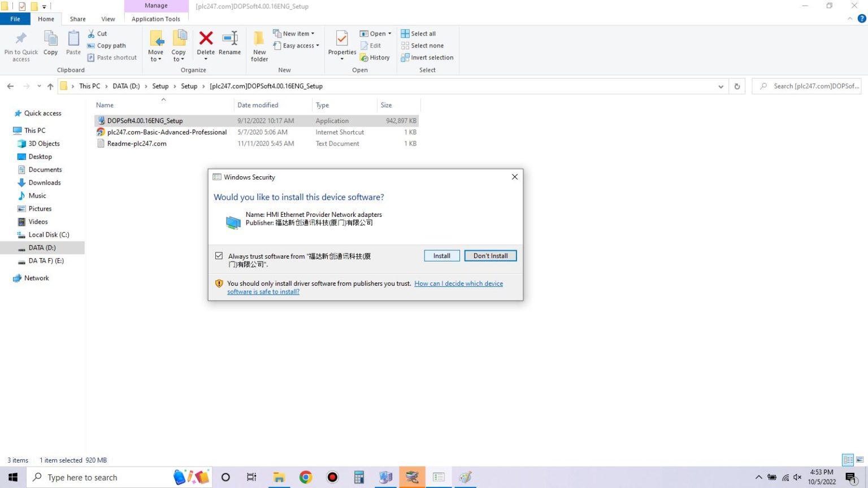This screenshot has width=868, height=488.
Task: Click the Manage contextual tab
Action: [156, 6]
